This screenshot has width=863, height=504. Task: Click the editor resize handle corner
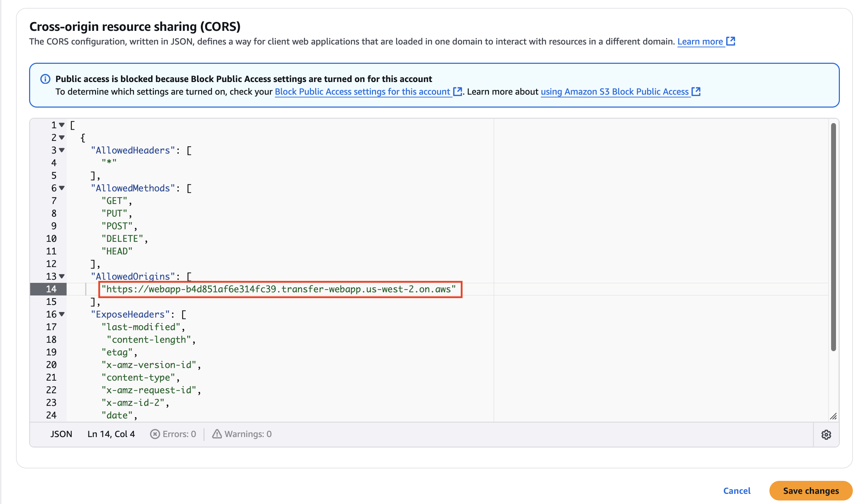point(833,416)
